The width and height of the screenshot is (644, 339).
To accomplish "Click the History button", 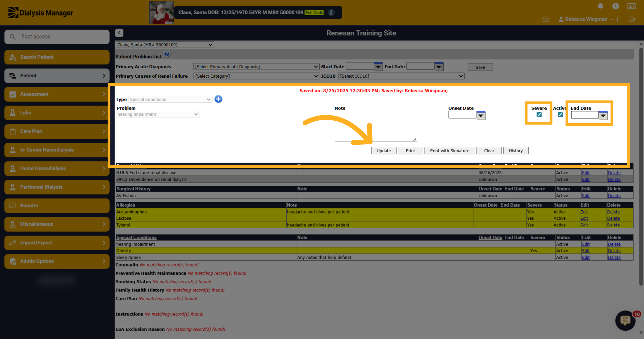I will tap(516, 151).
